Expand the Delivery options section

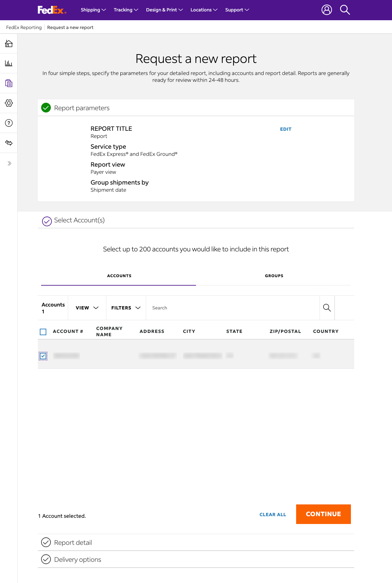(x=196, y=559)
